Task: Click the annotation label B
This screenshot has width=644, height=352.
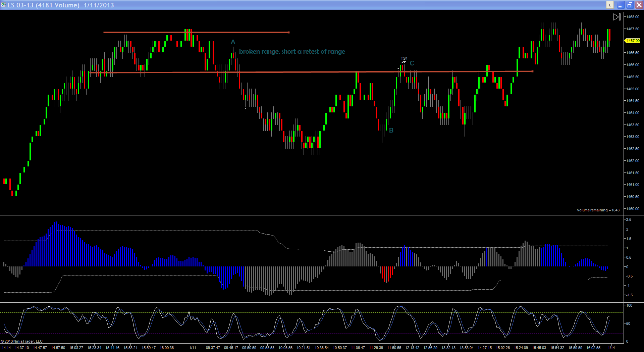Action: [x=391, y=130]
